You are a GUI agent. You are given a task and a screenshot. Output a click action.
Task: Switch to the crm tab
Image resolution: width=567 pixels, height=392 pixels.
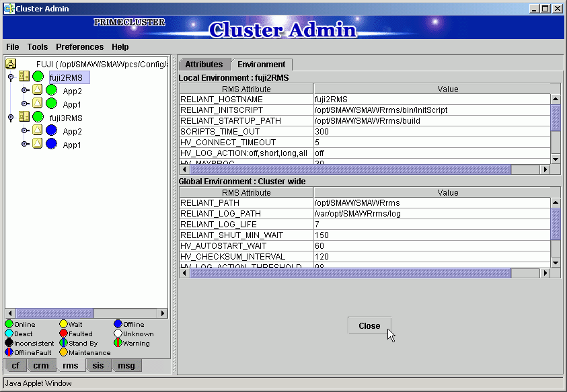pyautogui.click(x=41, y=366)
